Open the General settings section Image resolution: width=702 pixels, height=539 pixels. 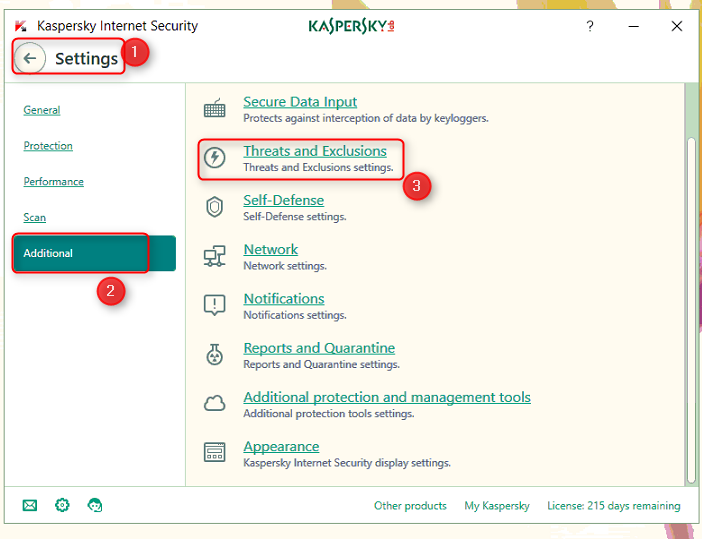[42, 110]
